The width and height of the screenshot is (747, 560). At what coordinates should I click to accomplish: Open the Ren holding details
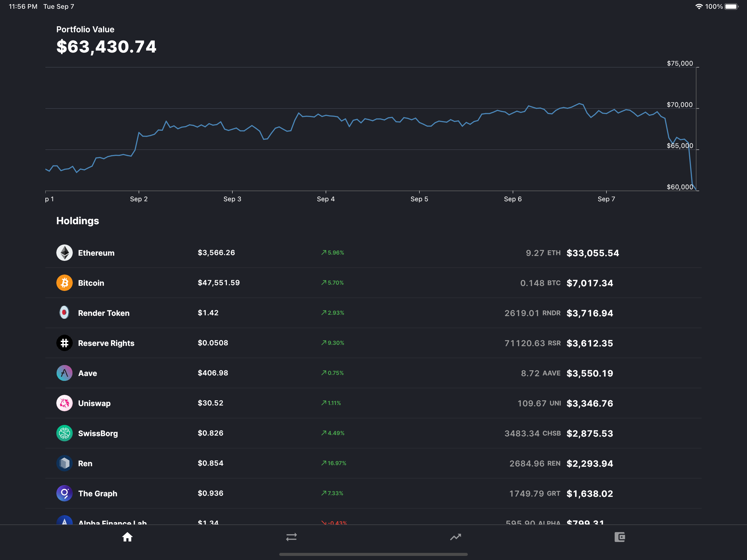372,463
